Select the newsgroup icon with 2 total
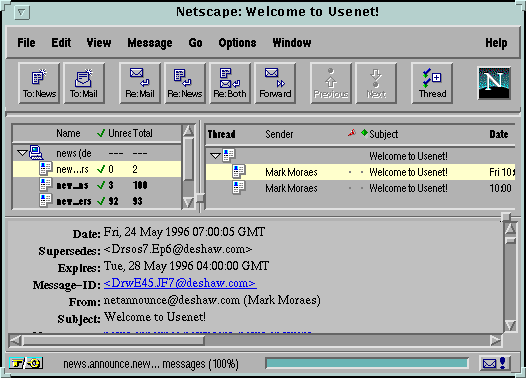The image size is (526, 378). 45,169
